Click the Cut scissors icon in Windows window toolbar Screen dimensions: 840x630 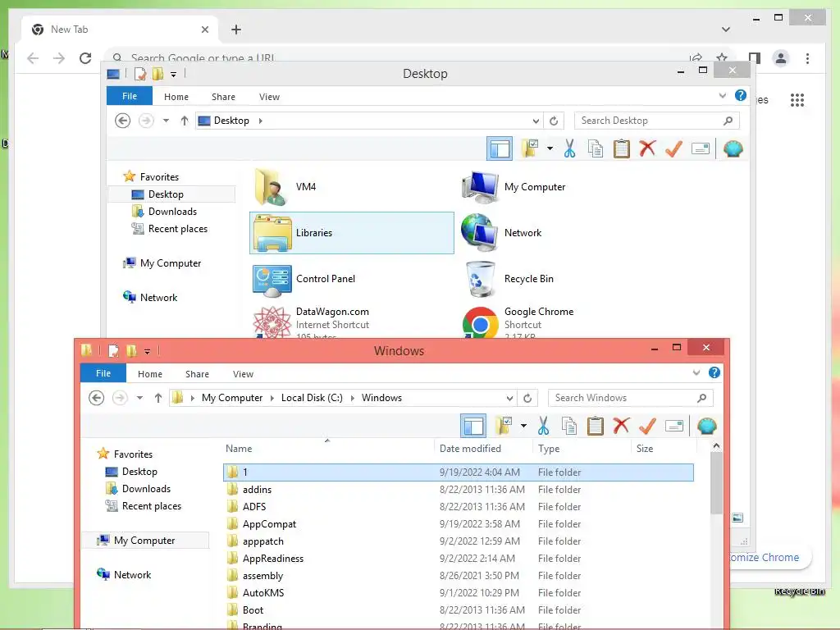click(543, 426)
